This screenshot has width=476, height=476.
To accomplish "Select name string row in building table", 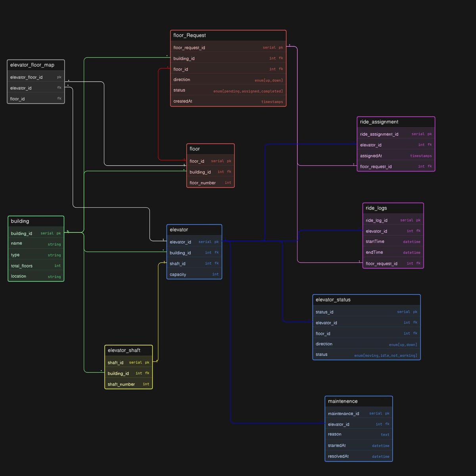I will pos(36,244).
